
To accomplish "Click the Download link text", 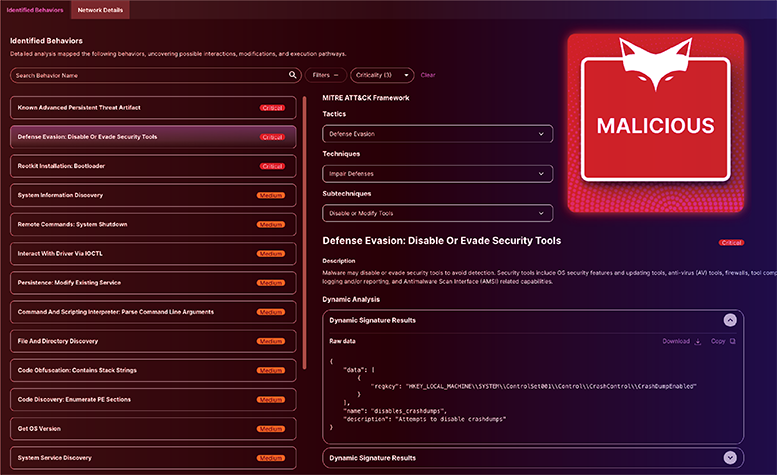I will [x=676, y=341].
